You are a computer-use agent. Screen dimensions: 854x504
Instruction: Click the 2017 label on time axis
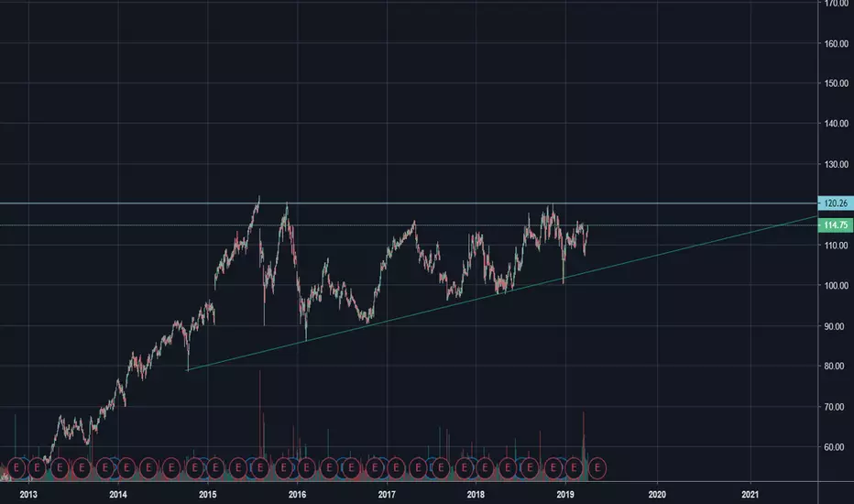(x=387, y=495)
